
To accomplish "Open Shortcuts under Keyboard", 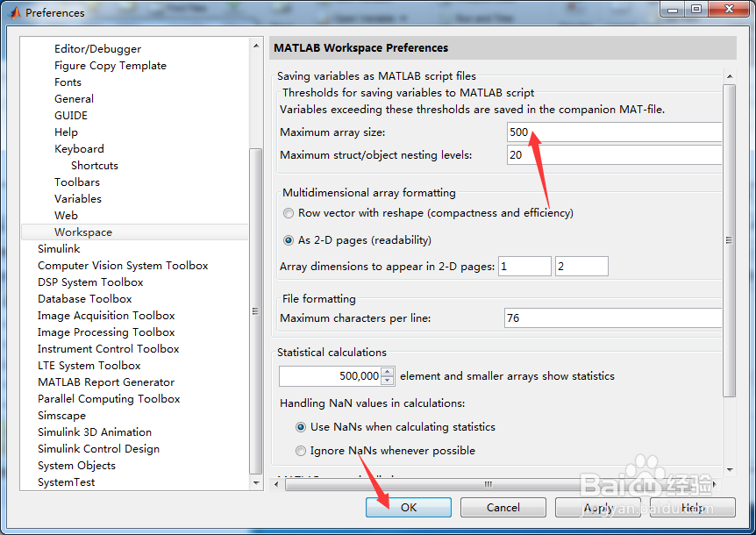I will click(95, 166).
